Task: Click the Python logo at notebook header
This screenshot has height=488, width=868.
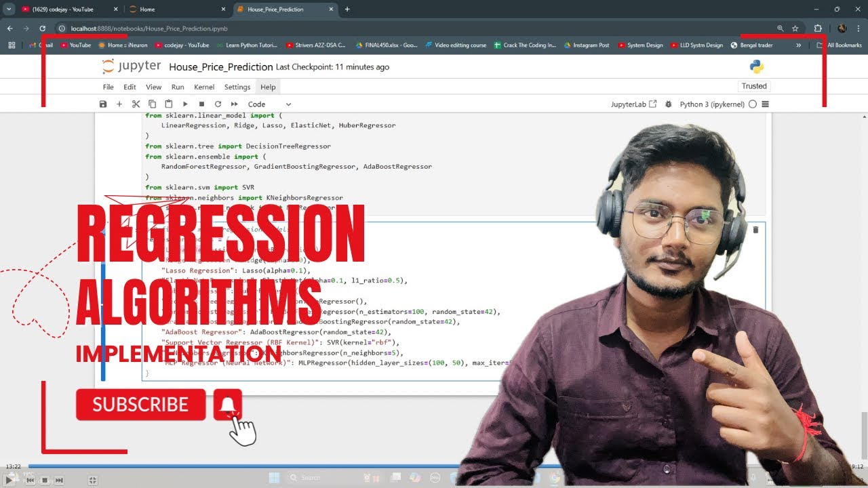Action: [x=757, y=66]
